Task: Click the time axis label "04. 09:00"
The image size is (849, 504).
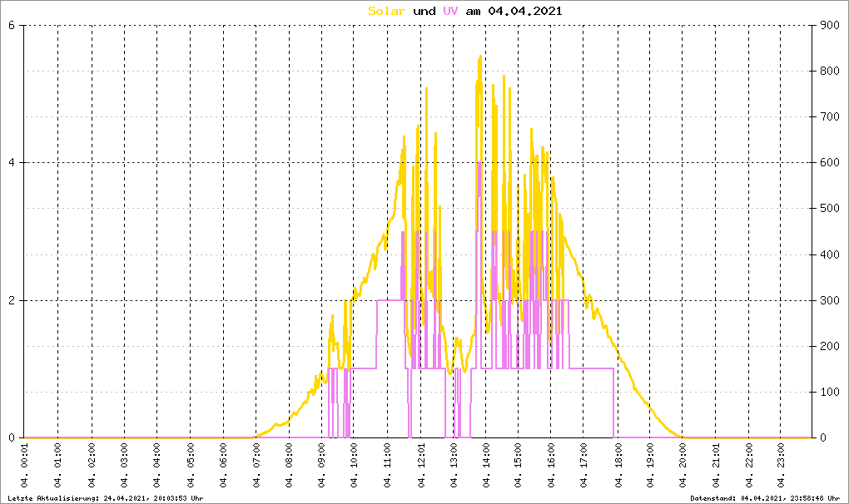Action: [x=321, y=466]
